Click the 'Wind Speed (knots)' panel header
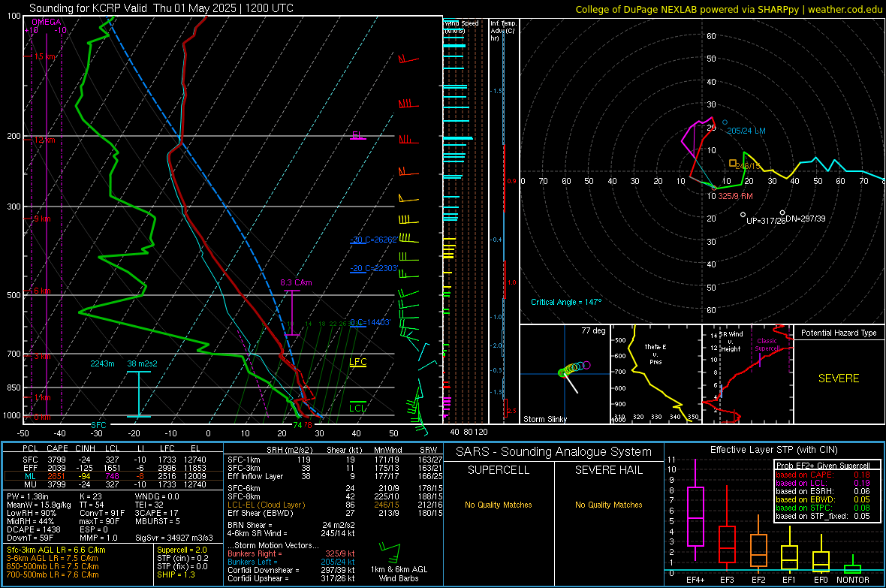886x588 pixels. click(x=462, y=26)
